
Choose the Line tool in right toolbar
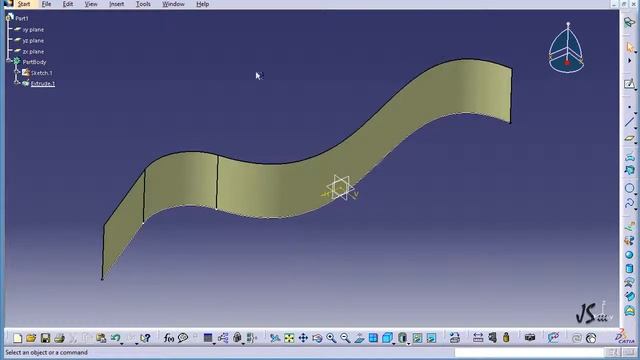click(x=629, y=122)
